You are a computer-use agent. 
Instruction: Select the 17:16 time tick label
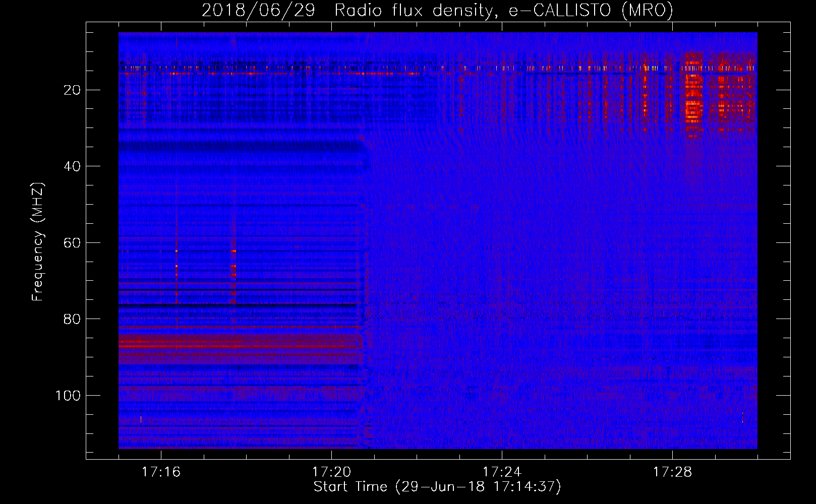(161, 472)
